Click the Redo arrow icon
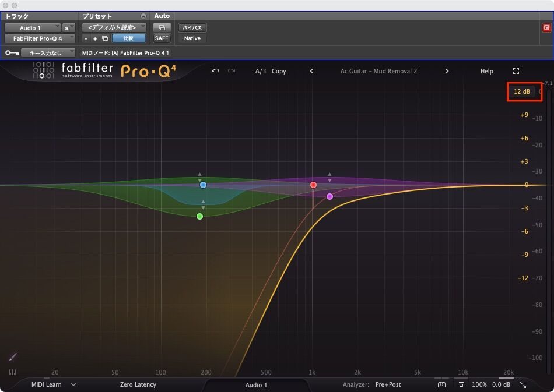This screenshot has height=392, width=554. pyautogui.click(x=232, y=71)
